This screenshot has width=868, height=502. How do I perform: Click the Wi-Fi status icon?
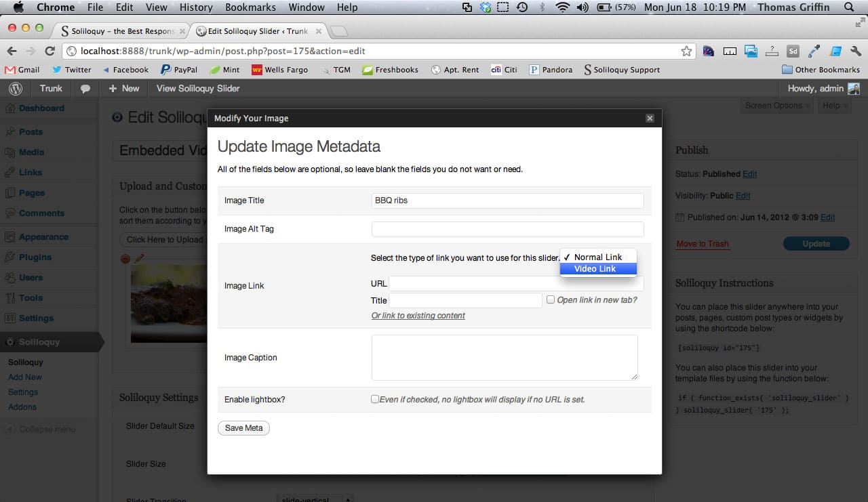tap(562, 7)
